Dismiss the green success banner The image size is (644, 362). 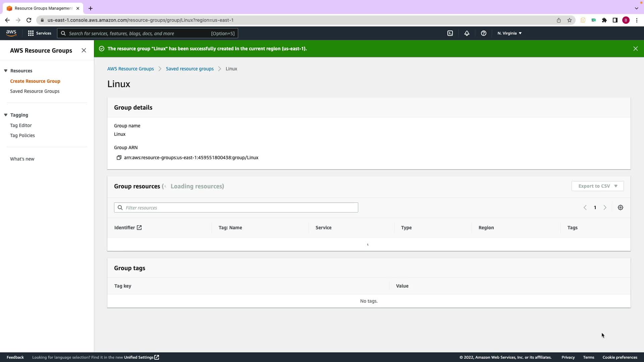(635, 49)
